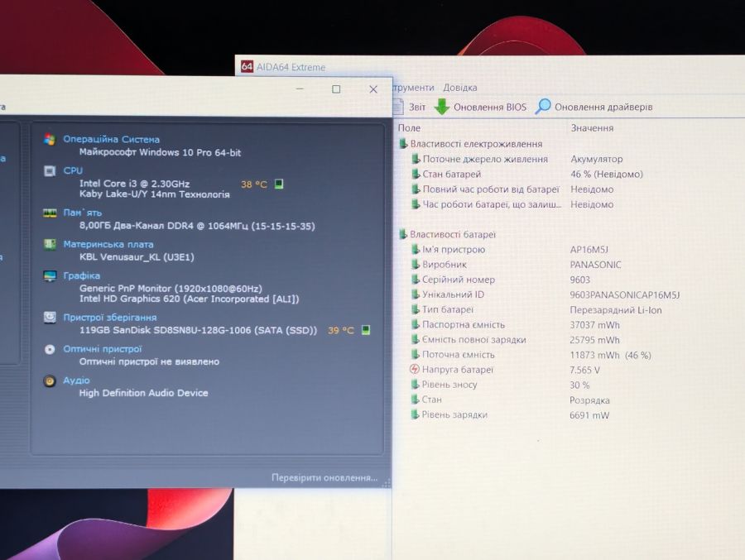Click the value Перезарядний Li-Ion
This screenshot has width=745, height=560.
pyautogui.click(x=616, y=310)
